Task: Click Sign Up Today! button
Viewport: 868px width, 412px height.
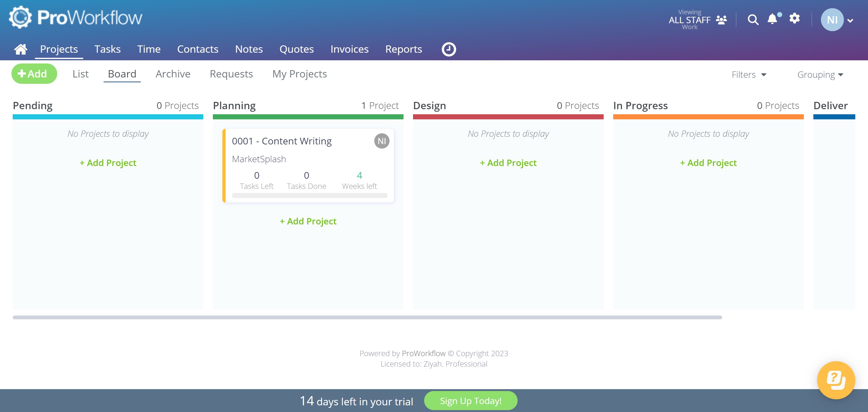Action: [471, 401]
